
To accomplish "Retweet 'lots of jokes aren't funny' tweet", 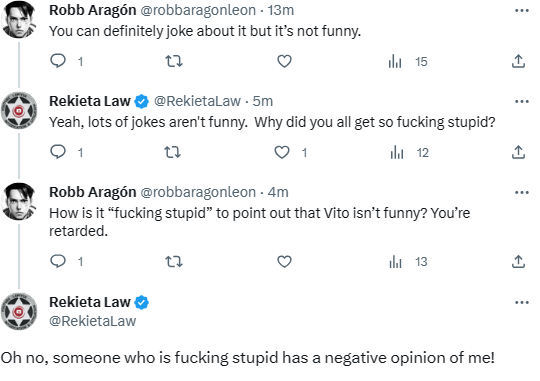I will [173, 152].
